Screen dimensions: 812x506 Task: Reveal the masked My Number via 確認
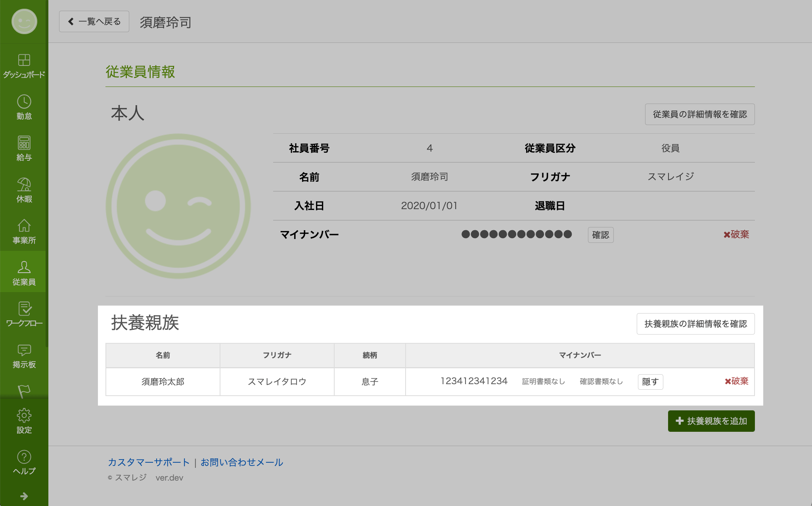click(x=600, y=235)
